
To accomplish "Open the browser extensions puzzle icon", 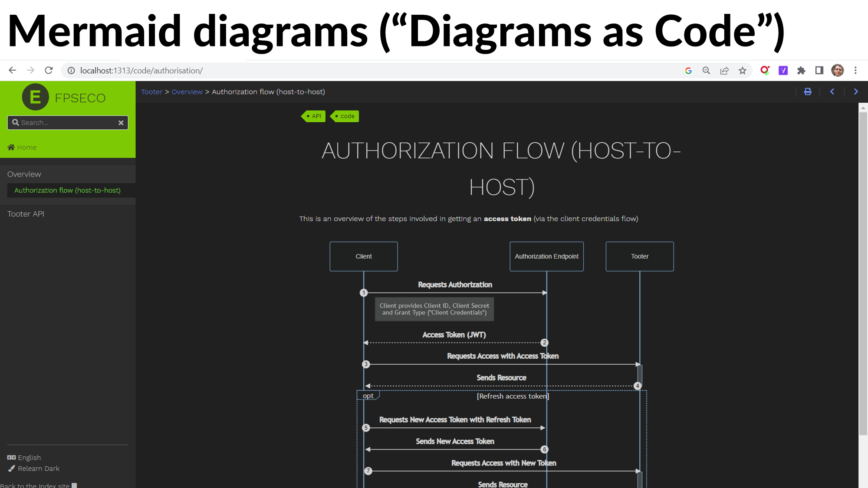I will click(801, 70).
